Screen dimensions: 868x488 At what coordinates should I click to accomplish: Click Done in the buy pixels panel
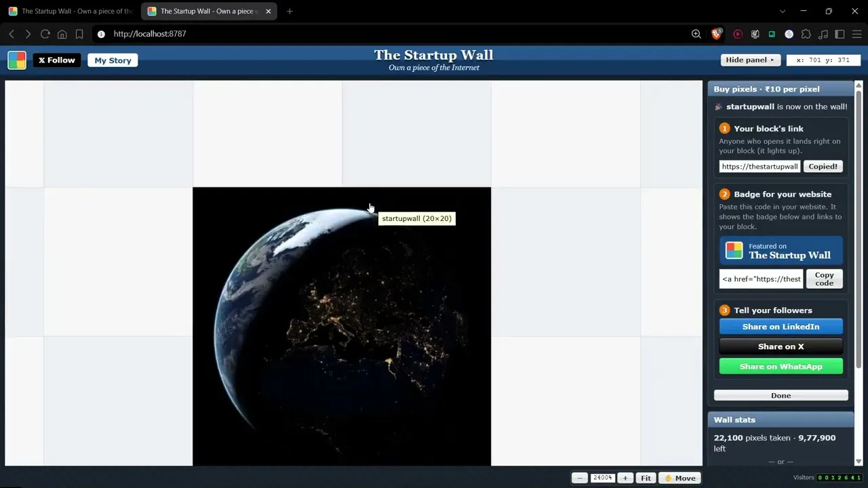(x=781, y=395)
